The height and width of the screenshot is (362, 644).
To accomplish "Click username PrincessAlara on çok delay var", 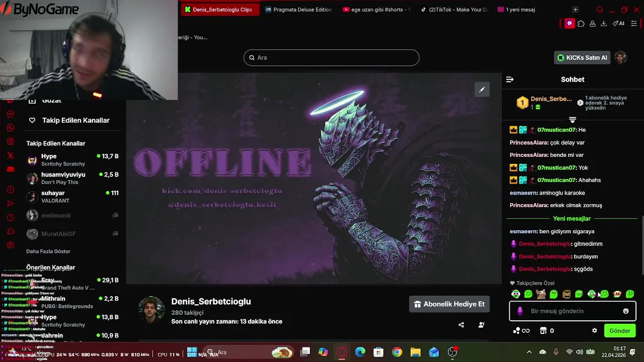I will (x=529, y=142).
